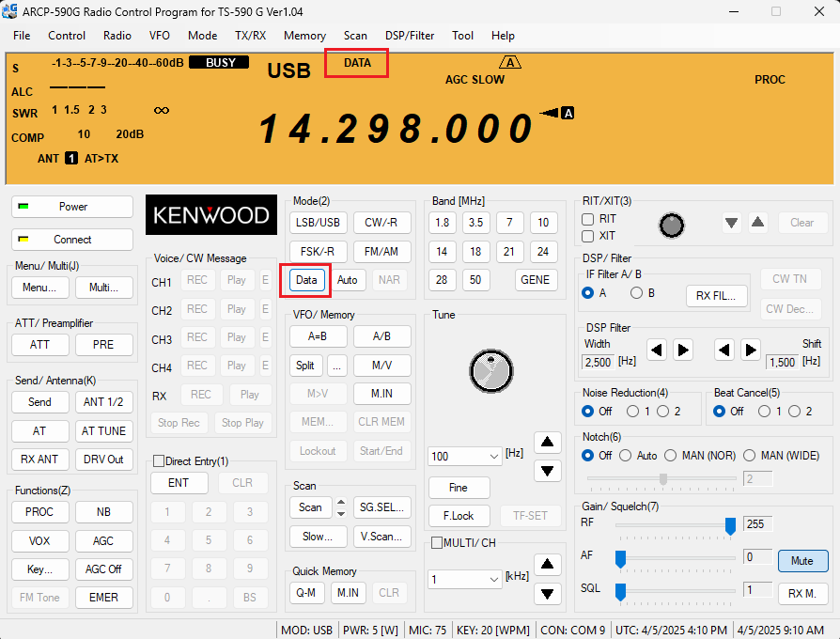Step MULTI/CH up with the kHz up arrow
The height and width of the screenshot is (639, 840).
point(547,564)
